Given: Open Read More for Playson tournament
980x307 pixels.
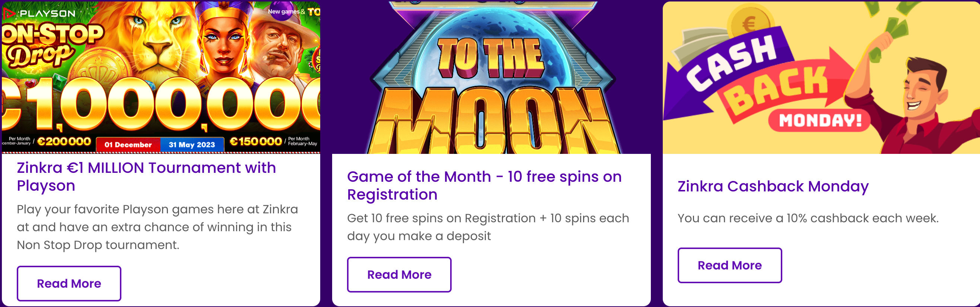Looking at the screenshot, I should point(69,284).
